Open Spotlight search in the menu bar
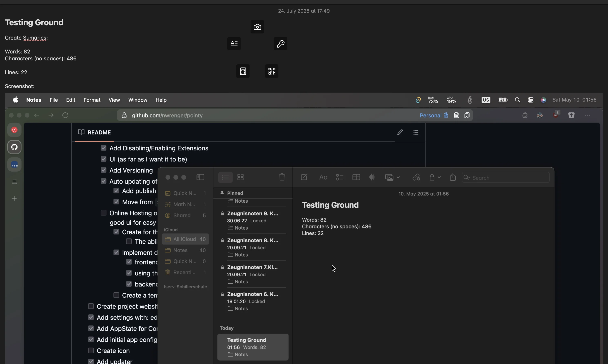Image resolution: width=608 pixels, height=364 pixels. 517,100
